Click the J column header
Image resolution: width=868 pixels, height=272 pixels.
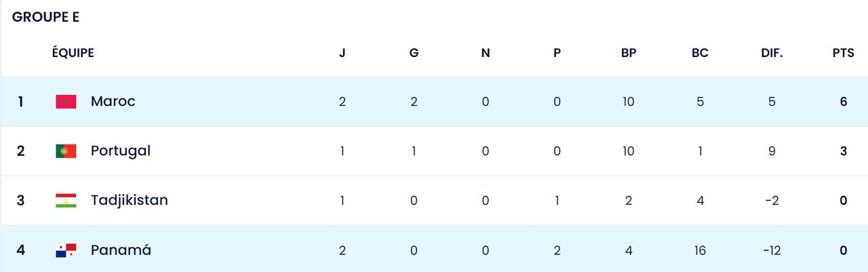[342, 53]
